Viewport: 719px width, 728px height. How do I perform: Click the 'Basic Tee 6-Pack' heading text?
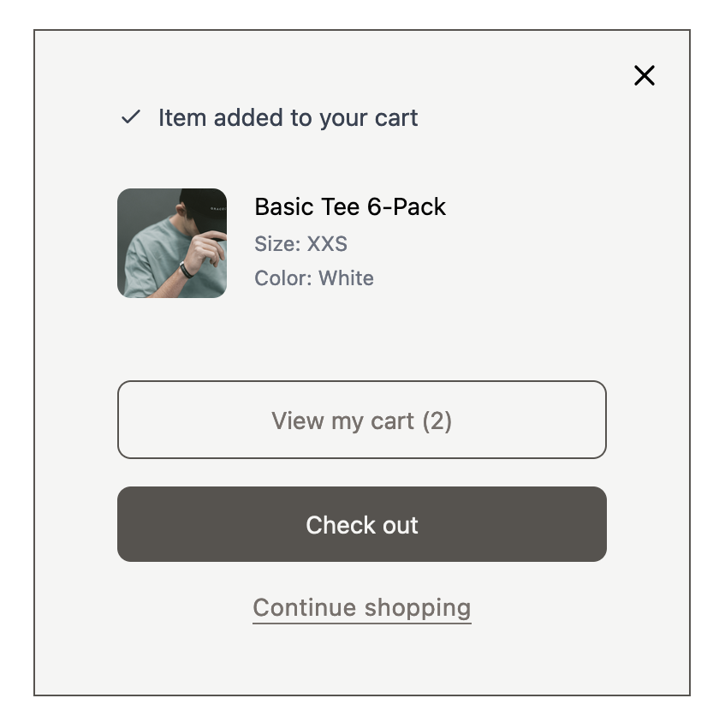350,206
